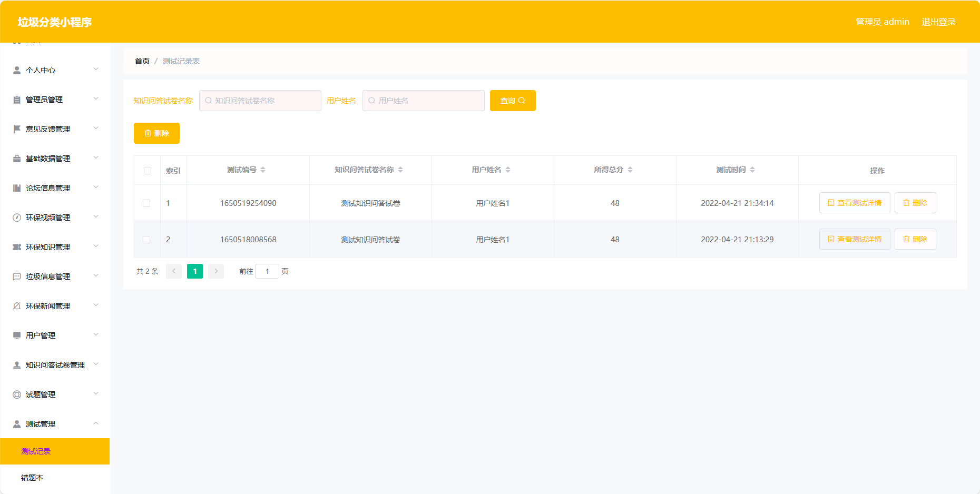Expand the 垃圾信息管理 menu chevron
This screenshot has width=980, height=494.
click(96, 275)
